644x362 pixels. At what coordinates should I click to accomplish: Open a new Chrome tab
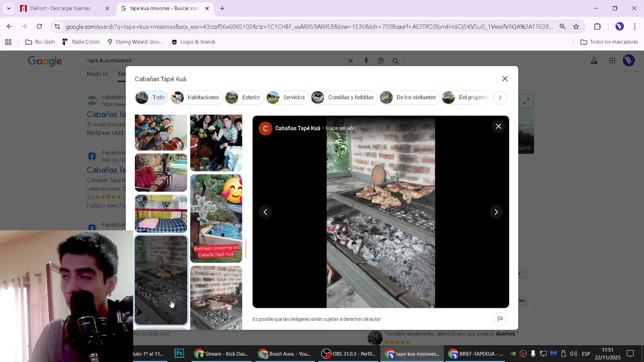tap(222, 9)
